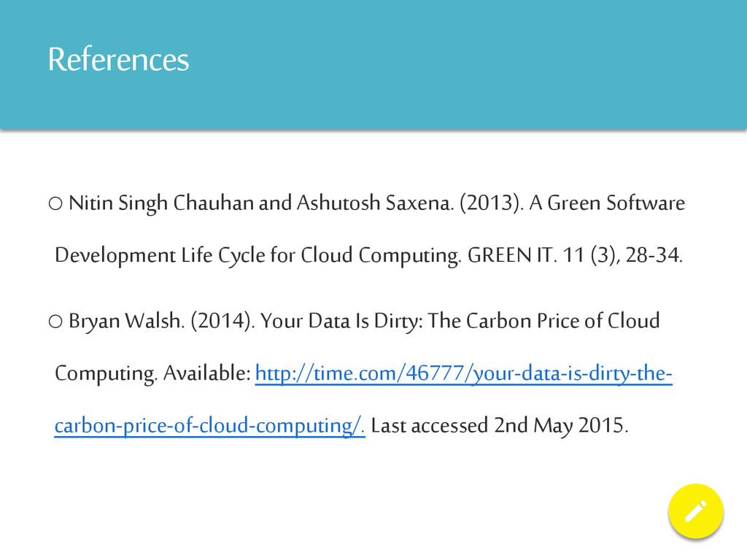
Task: Click The Carbon Price of Cloud text
Action: click(543, 322)
